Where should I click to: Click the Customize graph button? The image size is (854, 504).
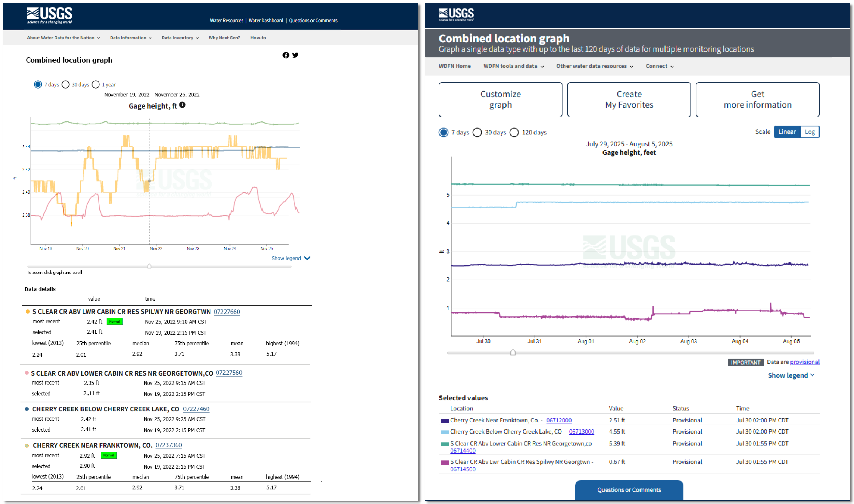click(500, 99)
